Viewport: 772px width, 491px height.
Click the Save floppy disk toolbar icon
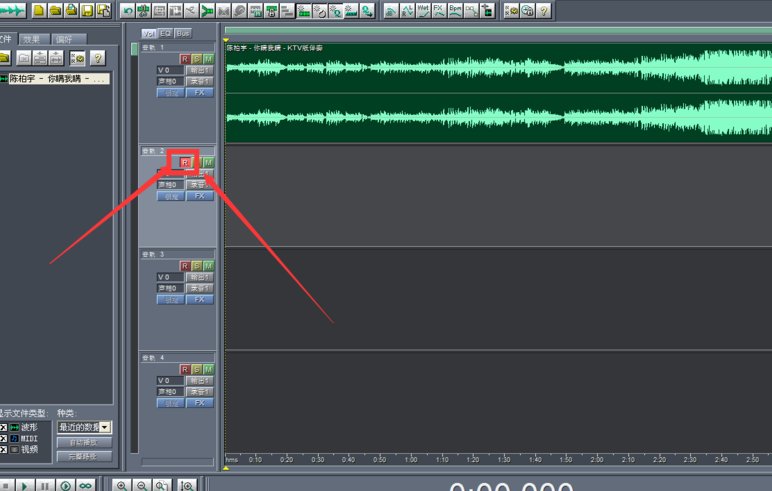coord(88,11)
